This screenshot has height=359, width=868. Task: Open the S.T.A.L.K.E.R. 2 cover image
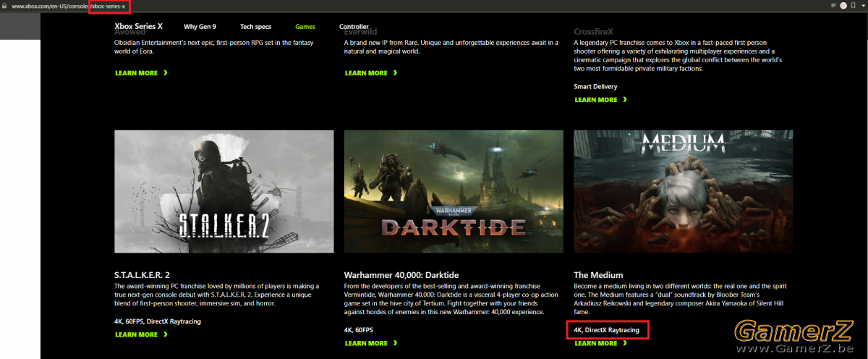(224, 192)
